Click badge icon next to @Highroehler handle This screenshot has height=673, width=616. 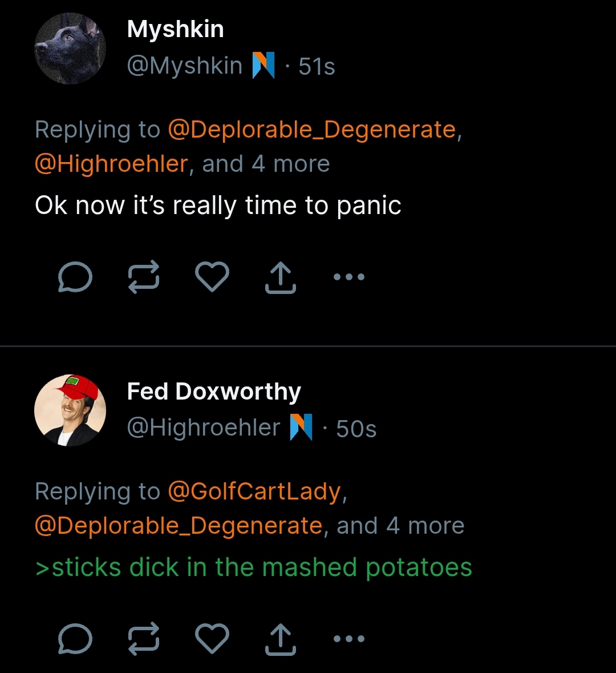coord(301,427)
